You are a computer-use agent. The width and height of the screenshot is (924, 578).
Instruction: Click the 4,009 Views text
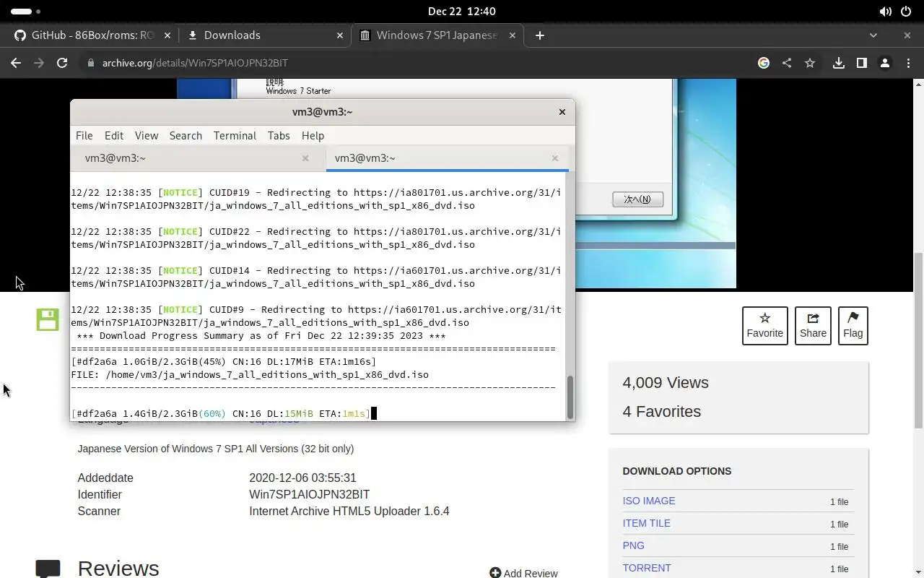coord(666,383)
